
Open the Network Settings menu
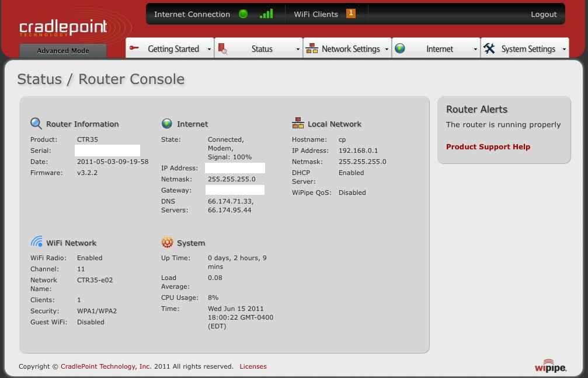[347, 48]
